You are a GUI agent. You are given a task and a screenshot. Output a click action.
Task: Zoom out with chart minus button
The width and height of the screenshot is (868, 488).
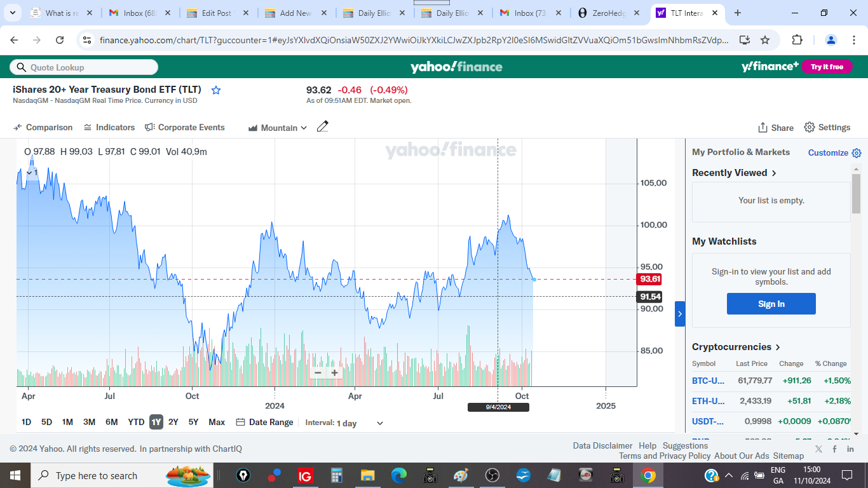(318, 373)
